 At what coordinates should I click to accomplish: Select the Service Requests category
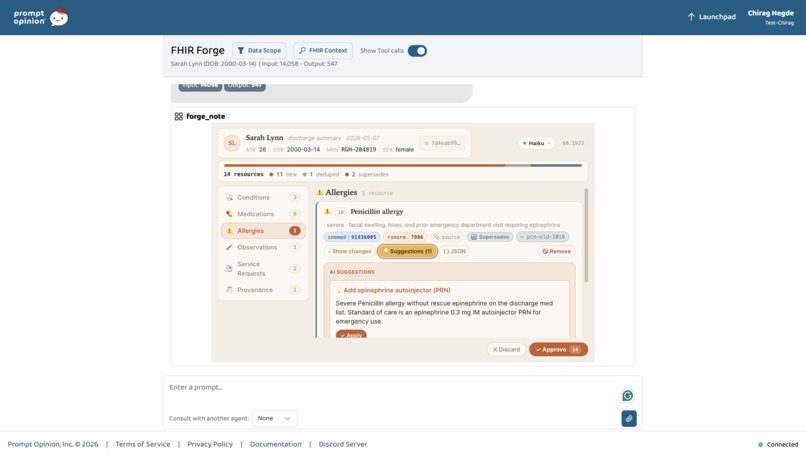[263, 268]
